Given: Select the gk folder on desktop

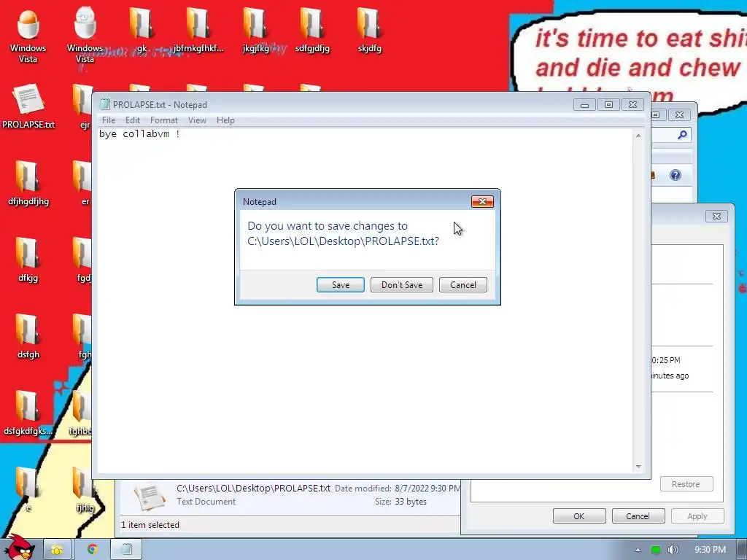Looking at the screenshot, I should coord(142,29).
